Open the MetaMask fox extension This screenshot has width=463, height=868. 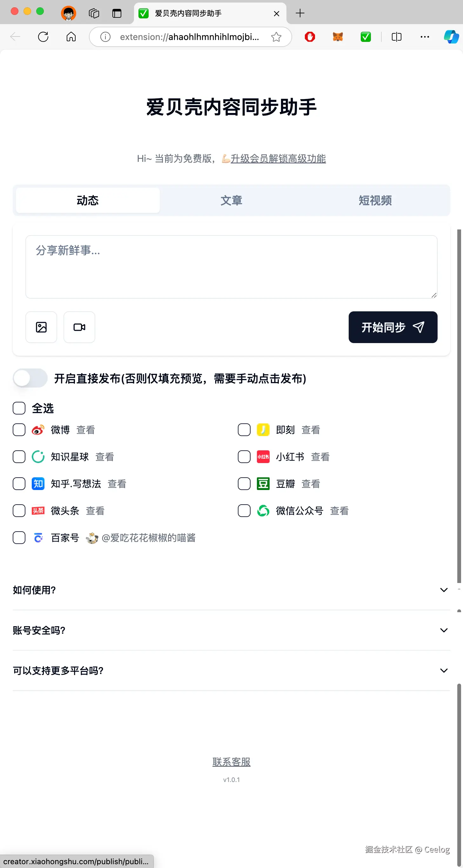[x=338, y=37]
